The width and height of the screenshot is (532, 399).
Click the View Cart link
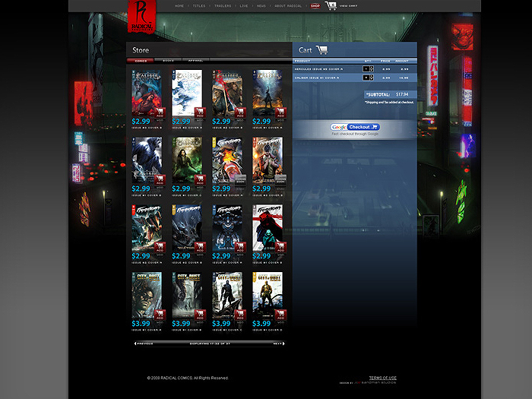pos(348,6)
